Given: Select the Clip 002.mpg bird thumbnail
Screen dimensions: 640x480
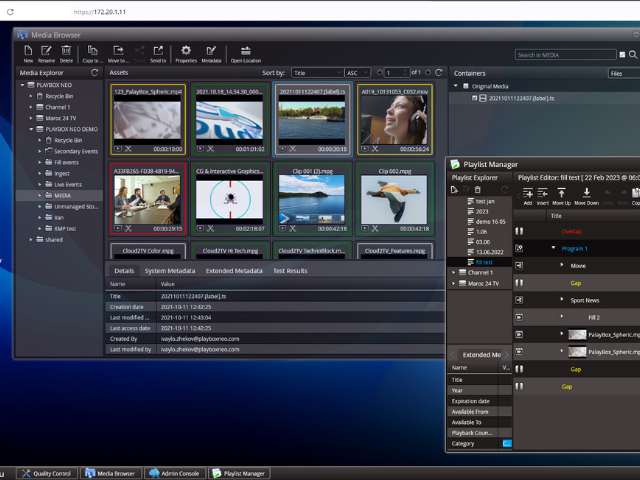Looking at the screenshot, I should [x=394, y=199].
